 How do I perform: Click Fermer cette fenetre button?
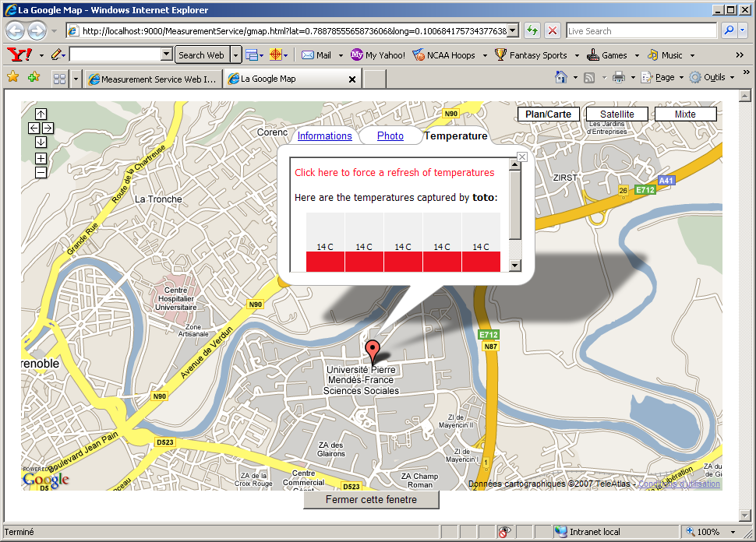(371, 500)
